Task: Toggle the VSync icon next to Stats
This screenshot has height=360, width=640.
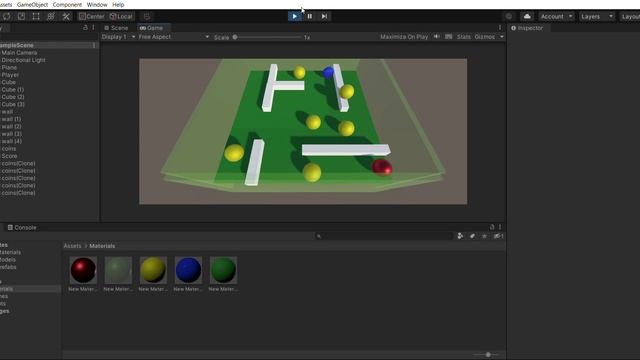Action: click(x=449, y=37)
